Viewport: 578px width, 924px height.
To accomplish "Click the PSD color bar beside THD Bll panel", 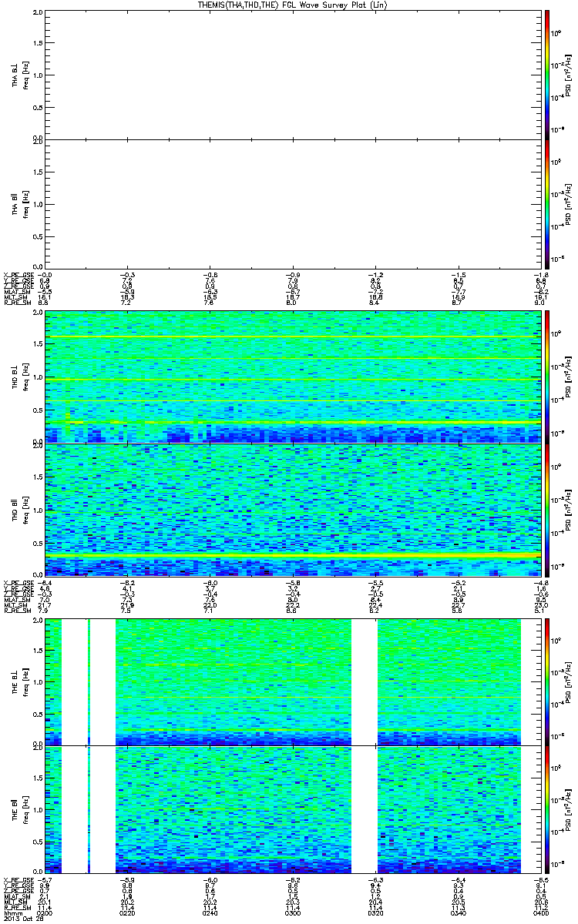I will coord(547,510).
